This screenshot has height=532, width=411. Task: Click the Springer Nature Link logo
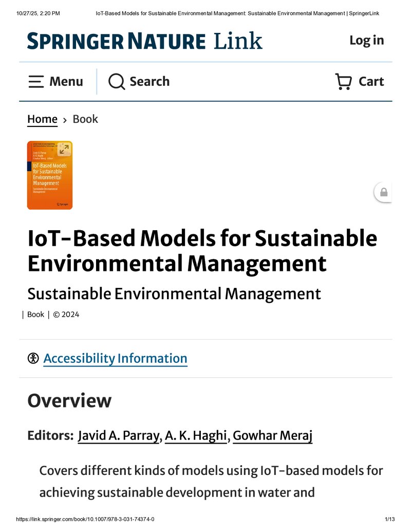(x=145, y=41)
